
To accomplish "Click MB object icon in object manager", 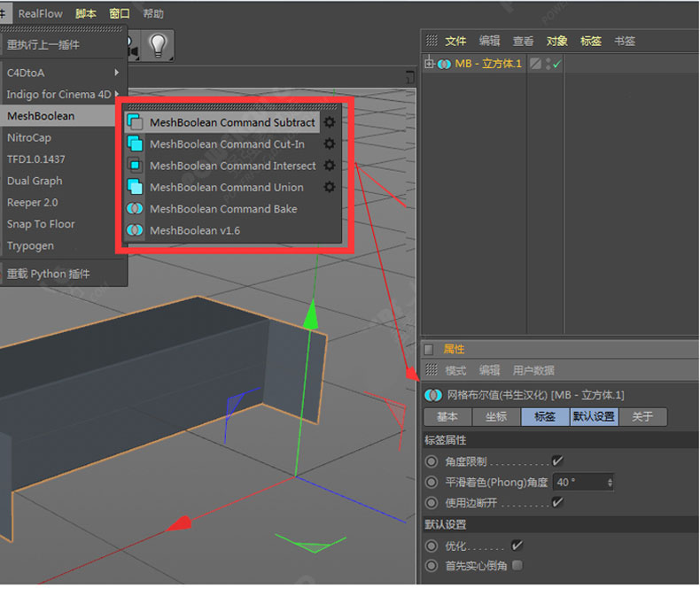I will pyautogui.click(x=444, y=65).
